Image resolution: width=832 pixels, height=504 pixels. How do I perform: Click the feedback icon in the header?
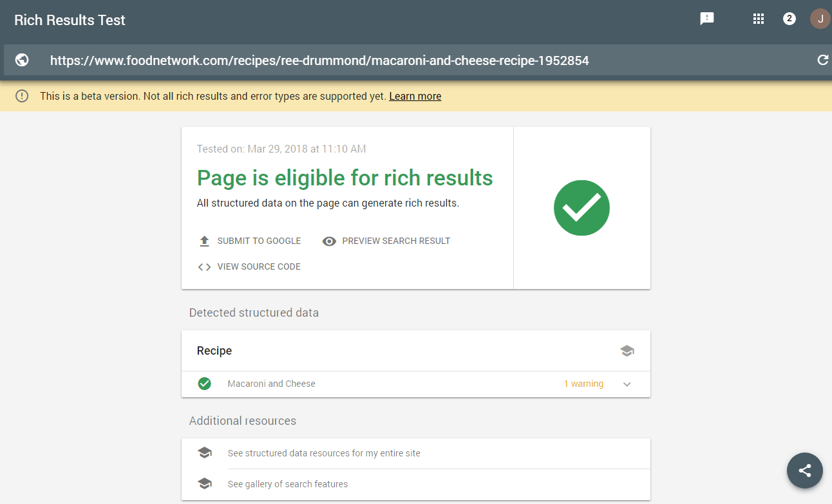pyautogui.click(x=707, y=19)
